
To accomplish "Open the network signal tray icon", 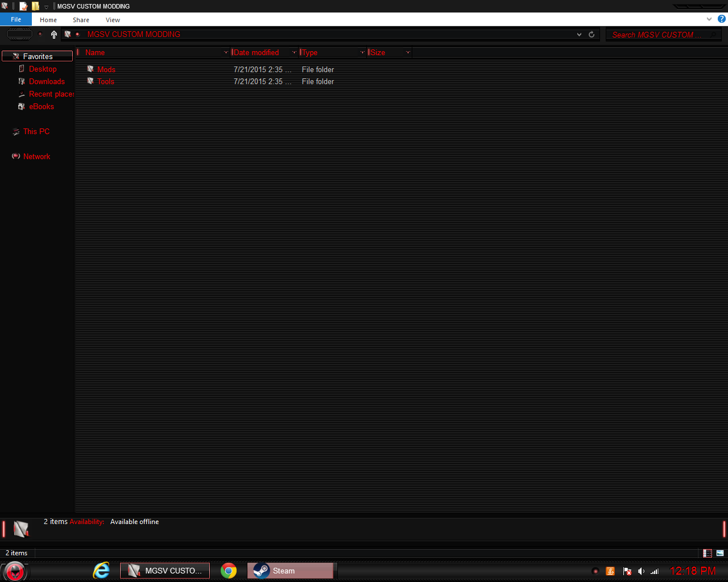I will [655, 571].
